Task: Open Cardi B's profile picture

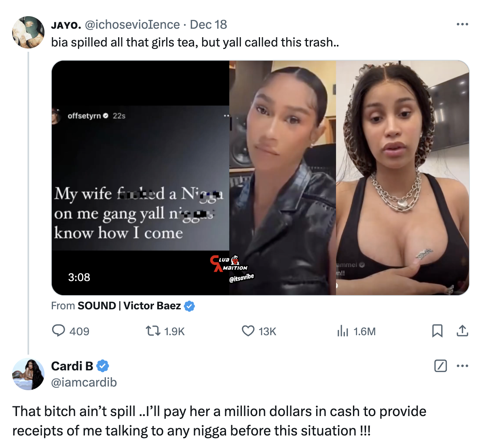Action: 28,374
